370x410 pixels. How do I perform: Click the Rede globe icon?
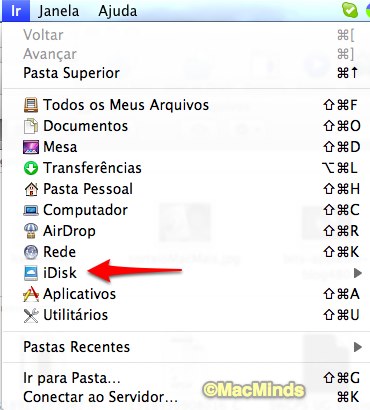31,252
